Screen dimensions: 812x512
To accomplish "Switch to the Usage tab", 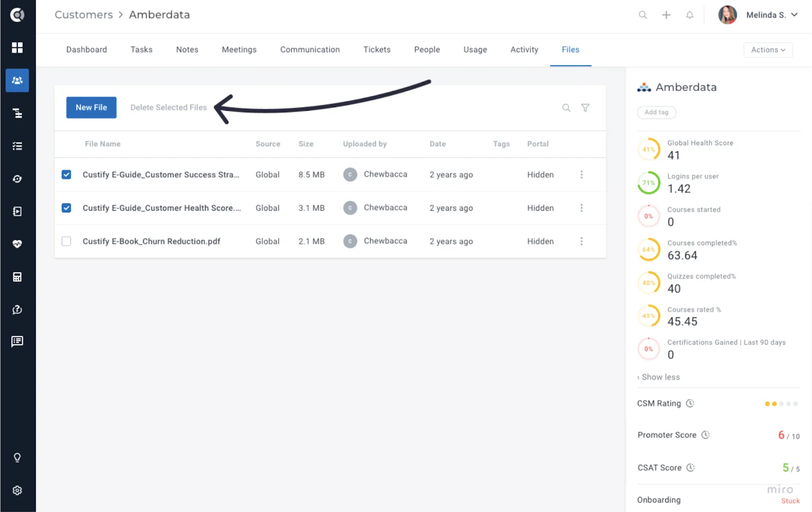I will coord(475,50).
